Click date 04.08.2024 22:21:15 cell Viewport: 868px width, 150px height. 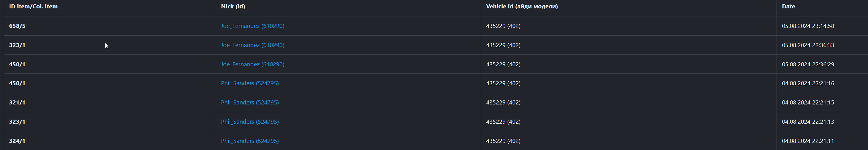coord(808,103)
